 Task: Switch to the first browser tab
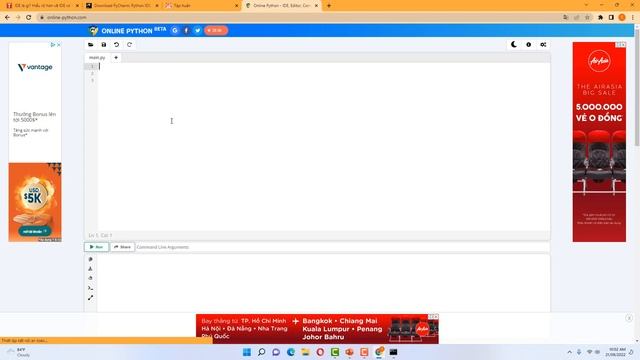click(42, 6)
